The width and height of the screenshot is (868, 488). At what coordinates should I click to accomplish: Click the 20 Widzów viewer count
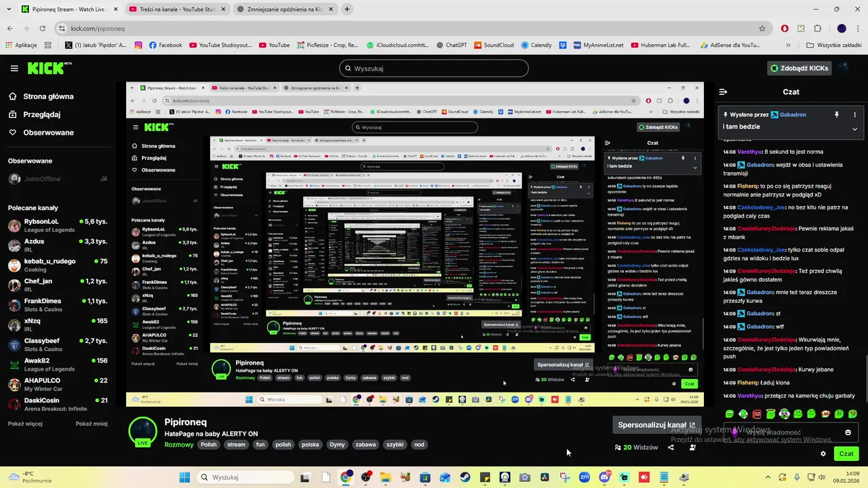pyautogui.click(x=636, y=447)
